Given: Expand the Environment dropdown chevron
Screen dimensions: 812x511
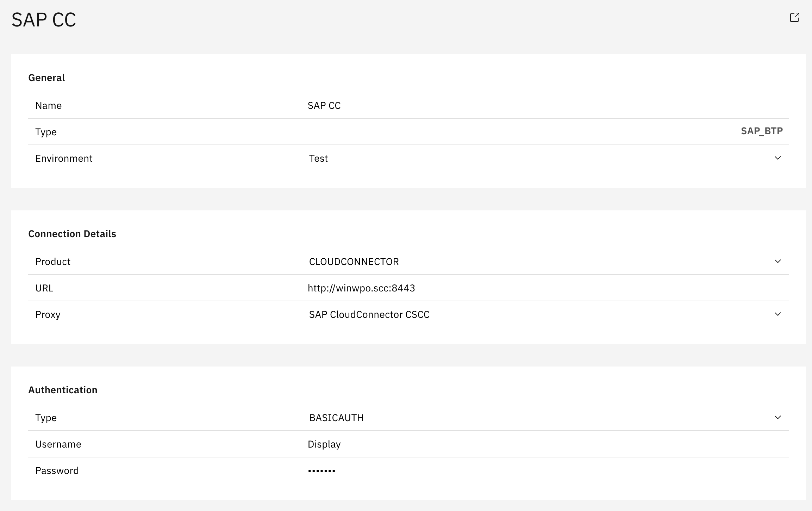Looking at the screenshot, I should pos(777,158).
